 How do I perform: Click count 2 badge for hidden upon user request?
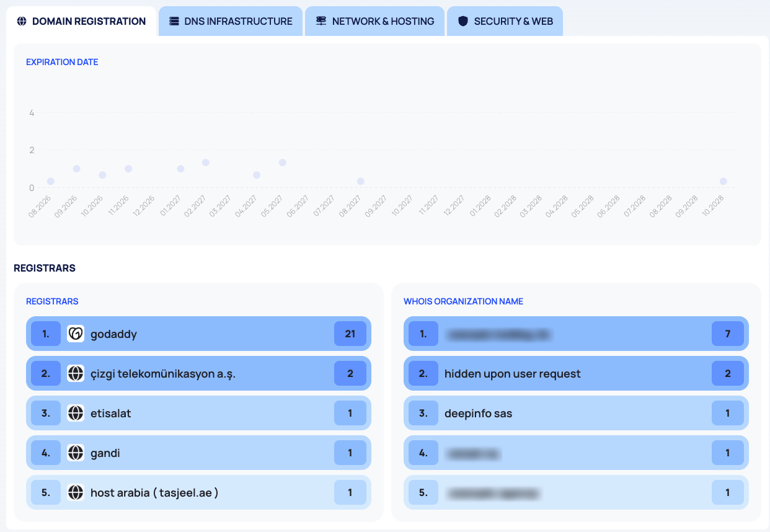click(728, 373)
